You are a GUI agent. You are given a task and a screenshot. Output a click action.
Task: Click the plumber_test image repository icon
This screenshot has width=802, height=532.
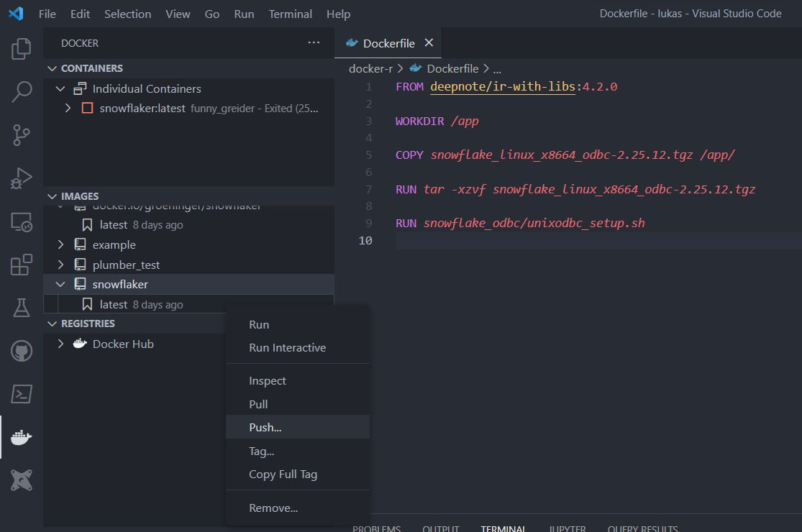[x=80, y=265]
